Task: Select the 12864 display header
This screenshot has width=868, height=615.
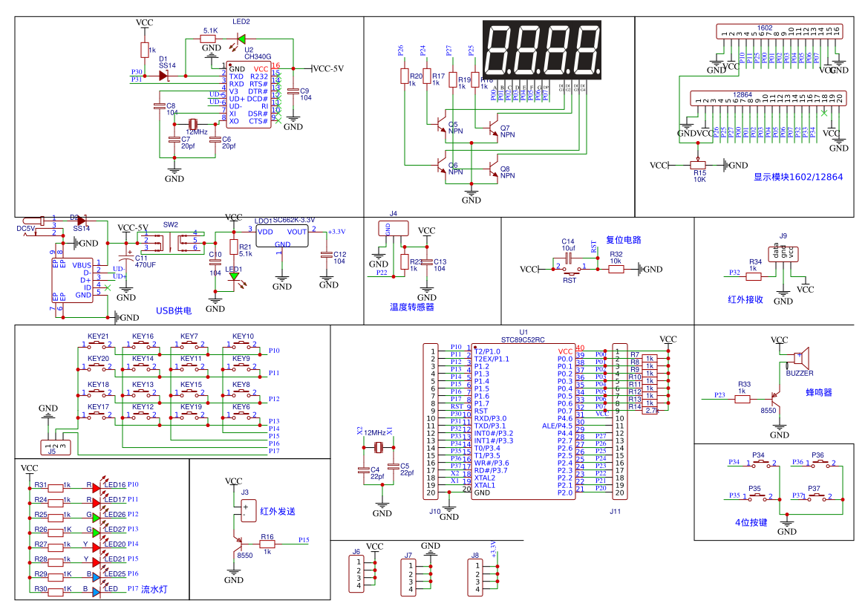Action: (766, 98)
